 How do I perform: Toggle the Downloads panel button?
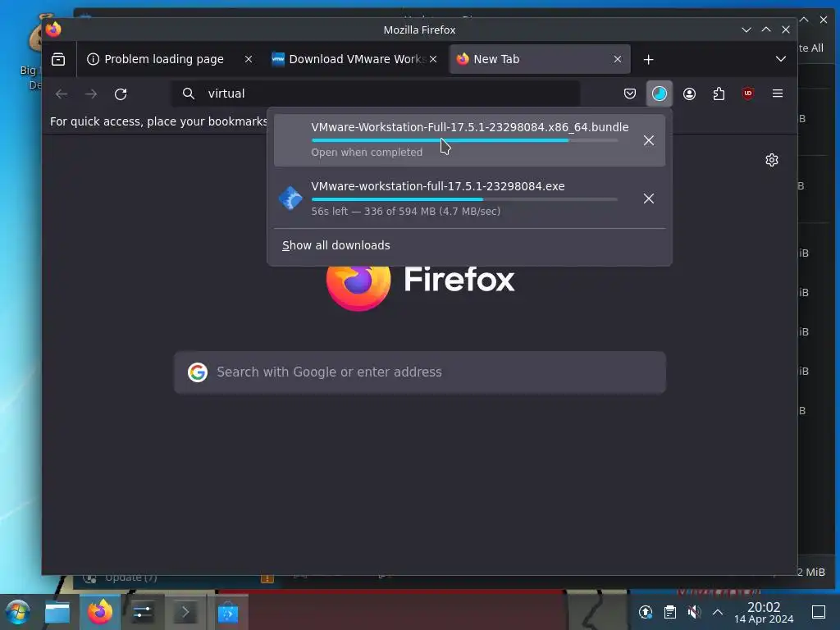[660, 94]
